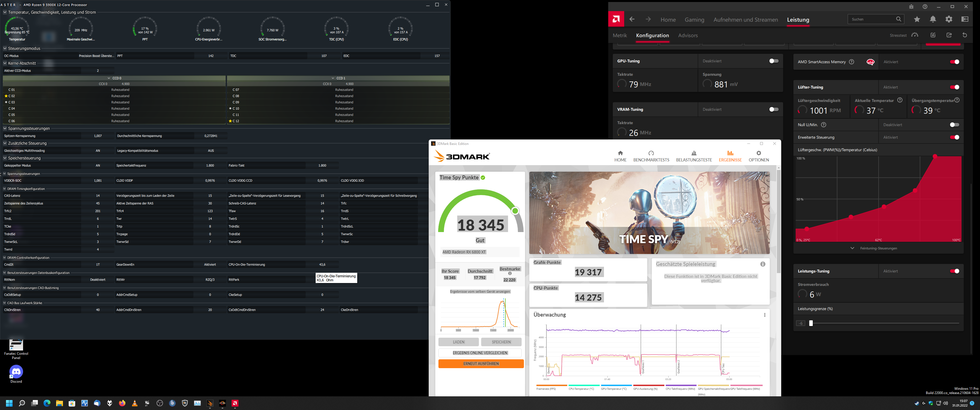Collapse the Steuerungsmodus section

coord(5,48)
